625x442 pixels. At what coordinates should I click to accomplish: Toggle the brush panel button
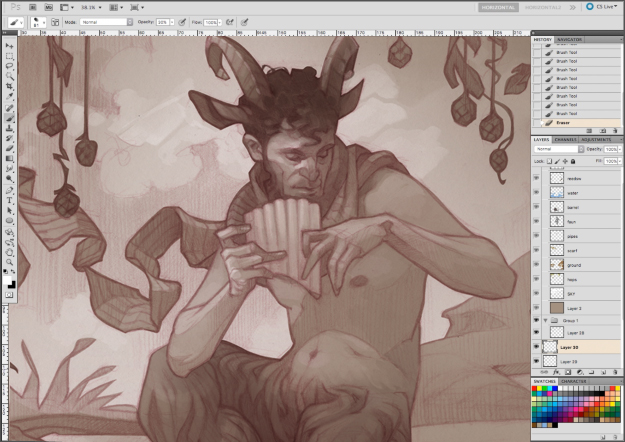click(x=55, y=22)
